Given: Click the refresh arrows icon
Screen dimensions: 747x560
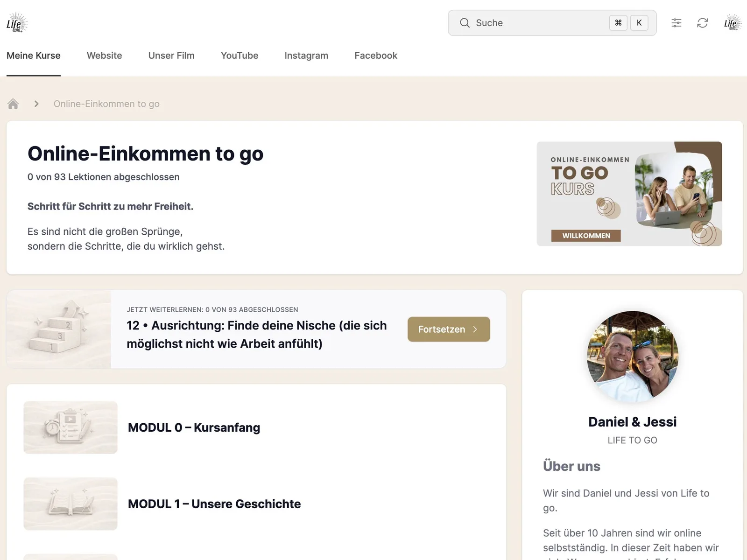Looking at the screenshot, I should click(703, 23).
